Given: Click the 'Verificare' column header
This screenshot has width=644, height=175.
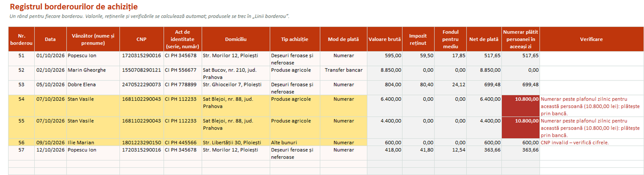Looking at the screenshot, I should click(x=591, y=39).
